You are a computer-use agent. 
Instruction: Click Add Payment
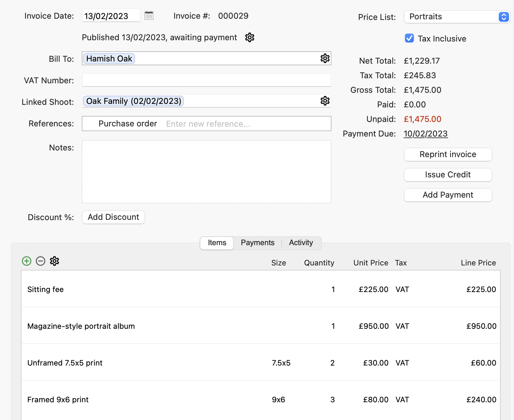447,195
